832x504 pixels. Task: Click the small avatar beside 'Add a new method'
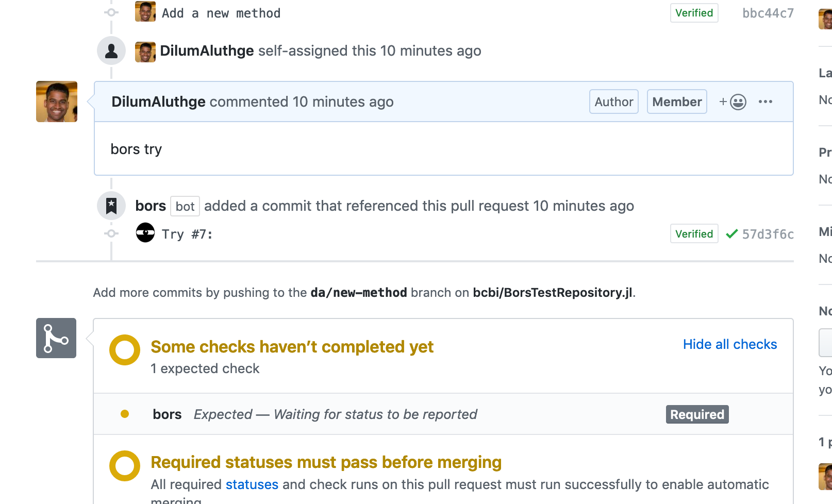(145, 12)
